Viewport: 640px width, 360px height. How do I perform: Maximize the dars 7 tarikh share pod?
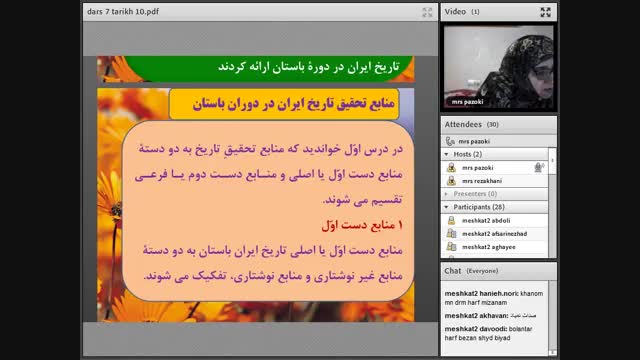coord(427,12)
